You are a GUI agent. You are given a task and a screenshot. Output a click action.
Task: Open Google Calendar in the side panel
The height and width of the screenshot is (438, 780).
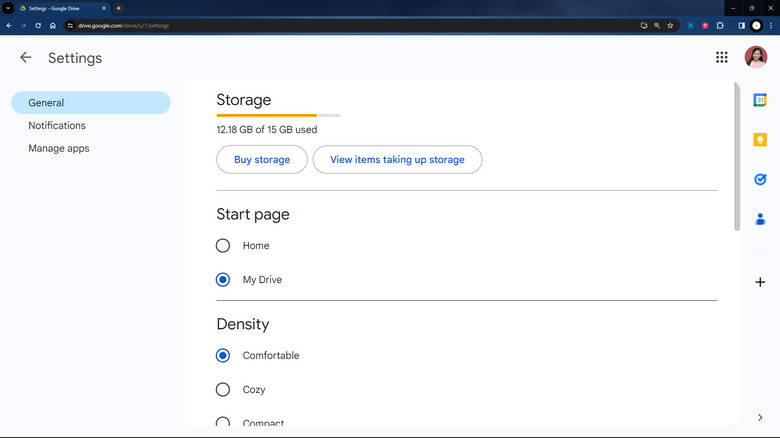pyautogui.click(x=760, y=100)
